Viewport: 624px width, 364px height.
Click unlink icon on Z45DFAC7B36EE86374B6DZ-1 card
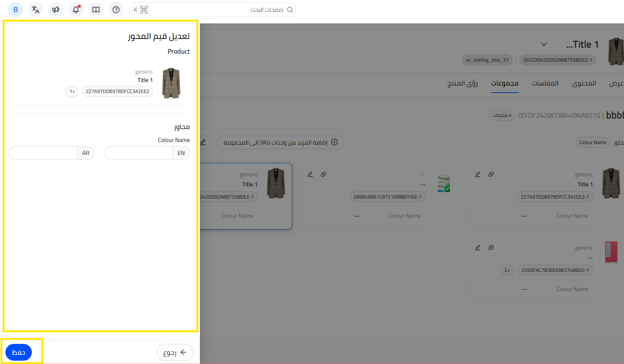click(491, 248)
